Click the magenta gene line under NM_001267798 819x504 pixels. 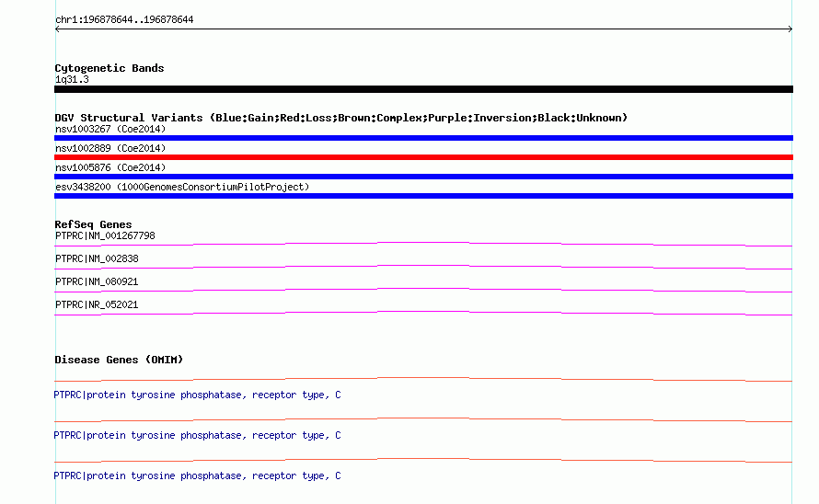pos(423,244)
